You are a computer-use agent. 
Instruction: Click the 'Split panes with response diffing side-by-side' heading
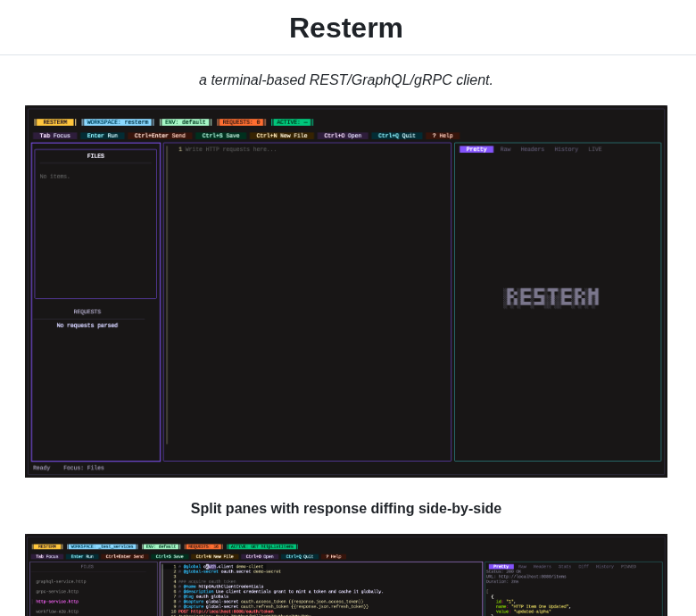click(346, 508)
